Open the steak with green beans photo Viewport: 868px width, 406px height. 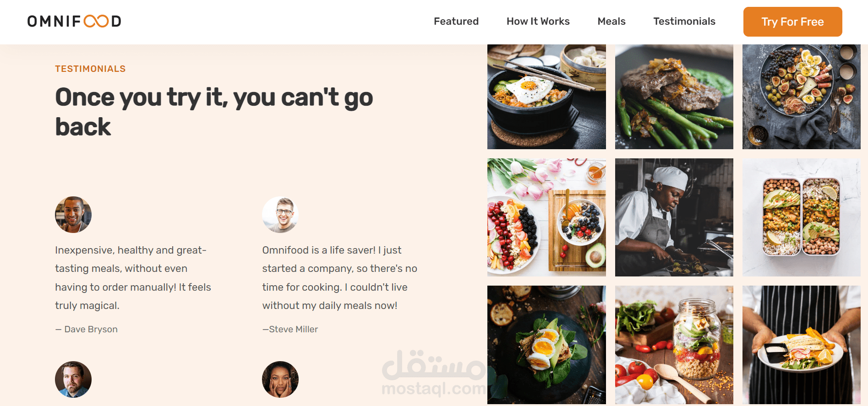(674, 97)
